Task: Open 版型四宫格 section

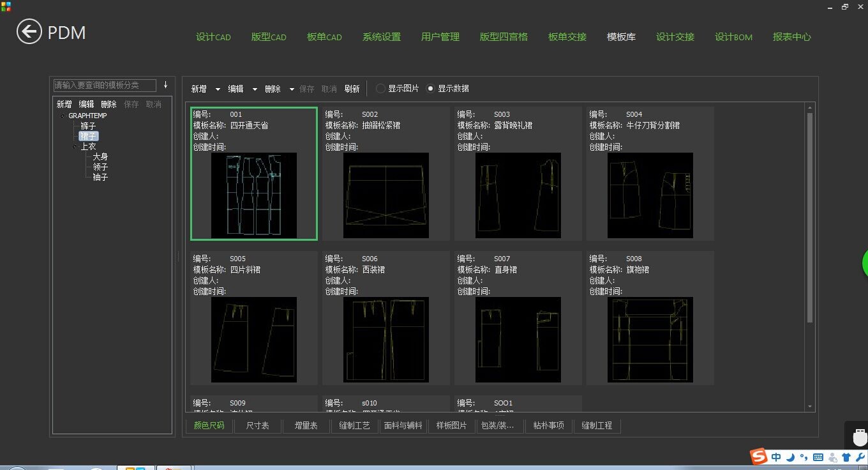Action: pos(504,37)
